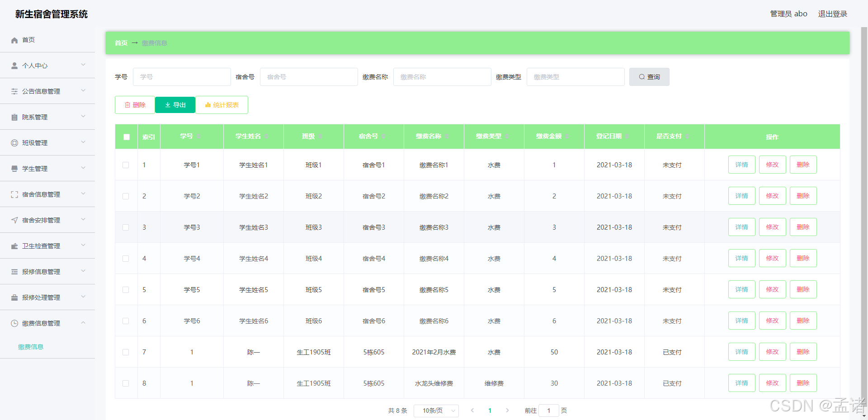The width and height of the screenshot is (868, 420).
Task: Open the 缴费信息 submenu item
Action: [31, 347]
